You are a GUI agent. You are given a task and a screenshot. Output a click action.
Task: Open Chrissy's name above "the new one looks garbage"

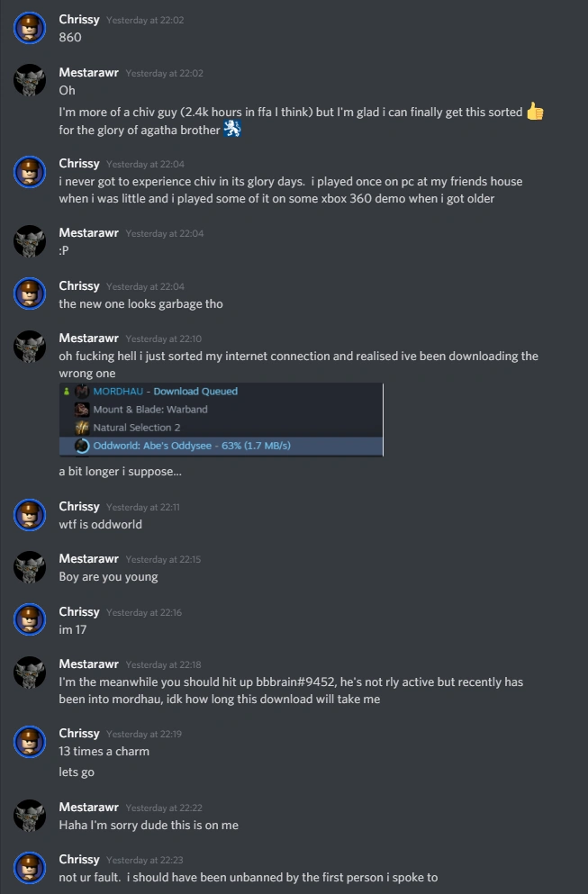79,285
